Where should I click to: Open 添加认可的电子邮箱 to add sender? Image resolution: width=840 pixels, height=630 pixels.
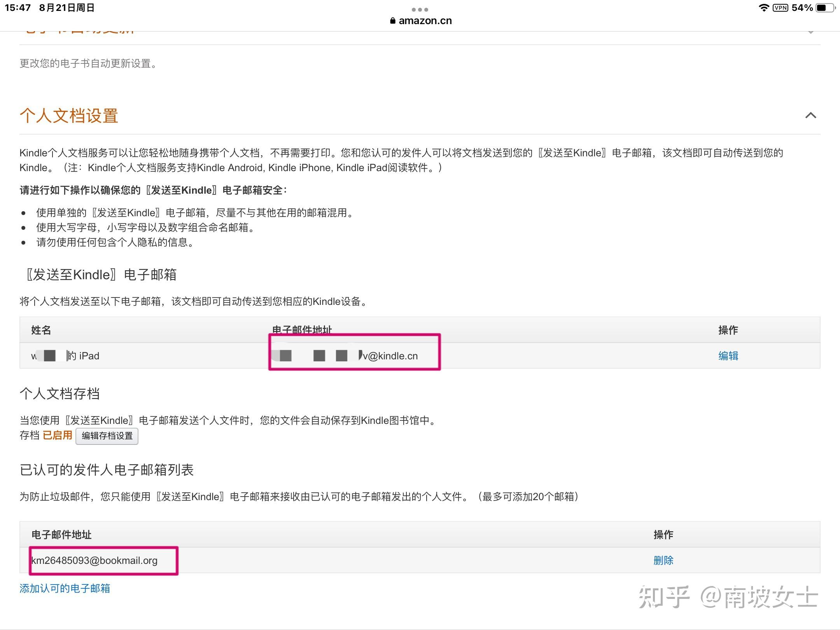point(65,588)
